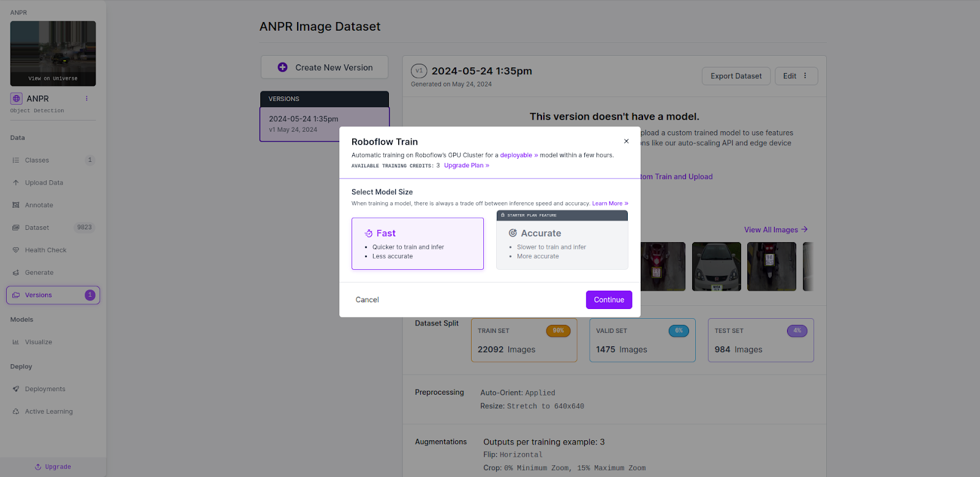The width and height of the screenshot is (980, 477).
Task: Open View All Images link
Action: [776, 230]
